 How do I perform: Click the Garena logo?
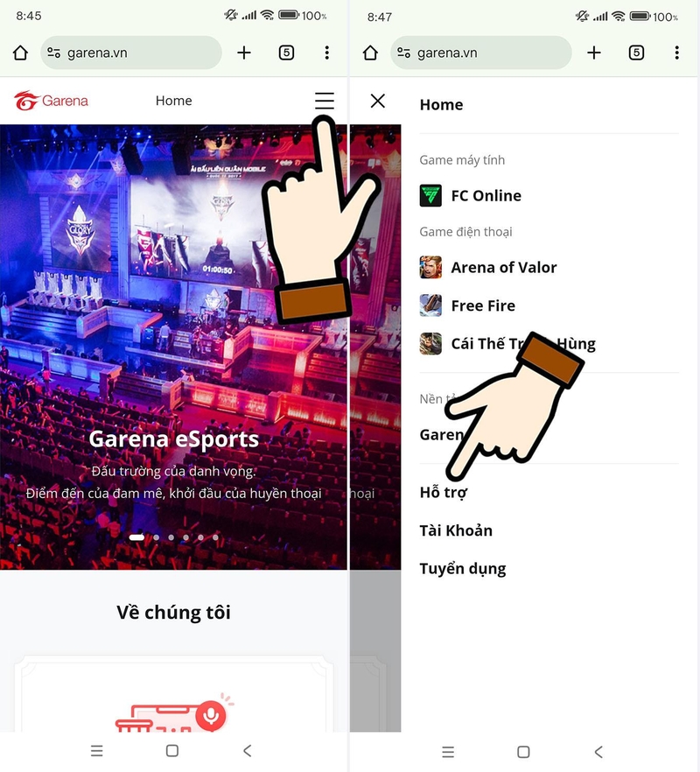pyautogui.click(x=52, y=101)
